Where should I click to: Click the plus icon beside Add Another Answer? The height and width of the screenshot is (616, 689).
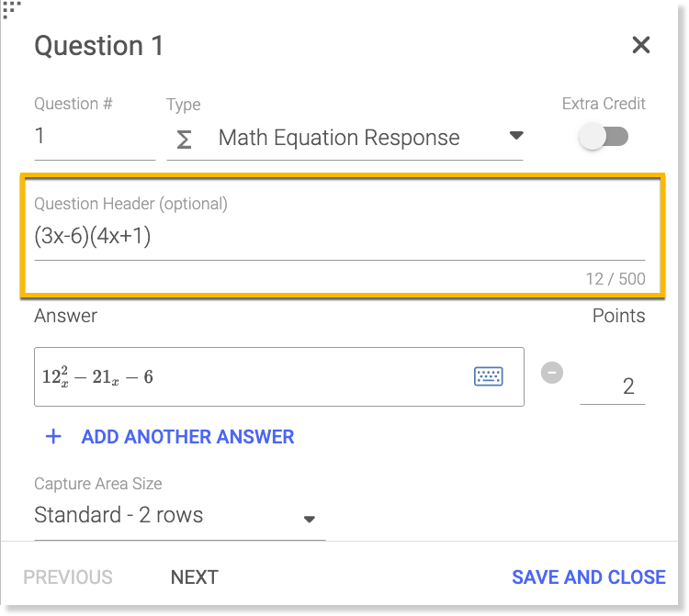(x=53, y=436)
